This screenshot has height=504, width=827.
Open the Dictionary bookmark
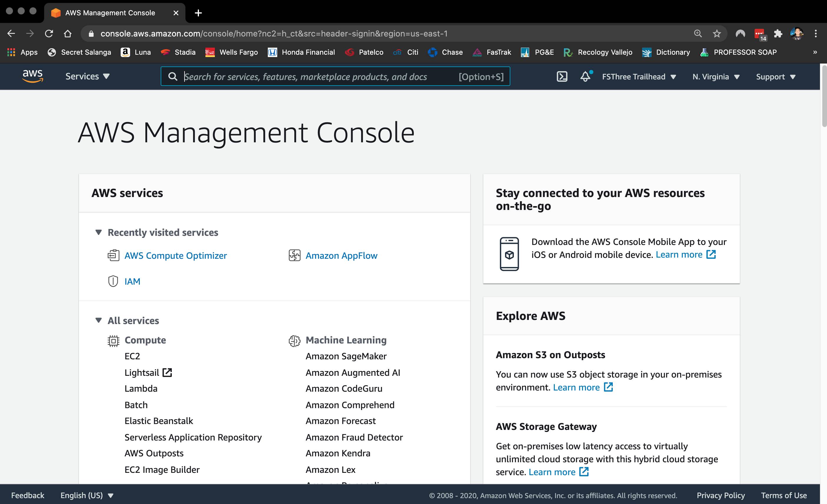[666, 52]
